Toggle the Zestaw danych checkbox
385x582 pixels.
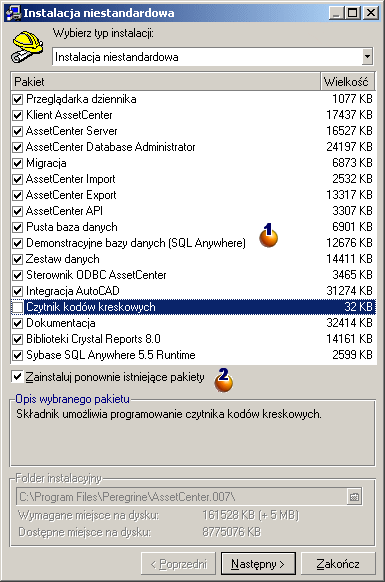coord(17,259)
